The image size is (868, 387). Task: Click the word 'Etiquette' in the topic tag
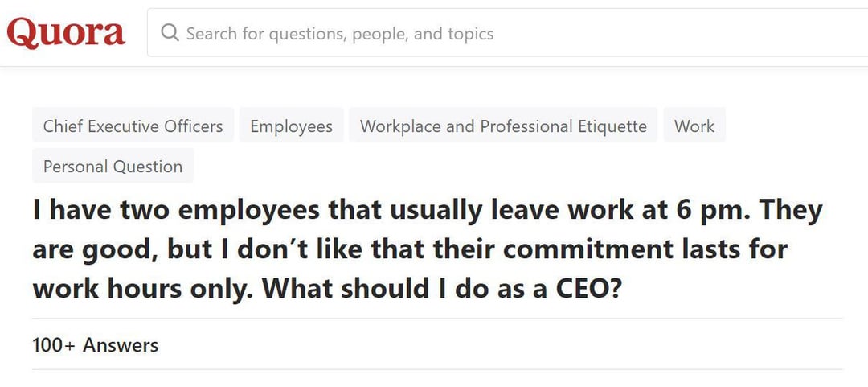pos(612,126)
